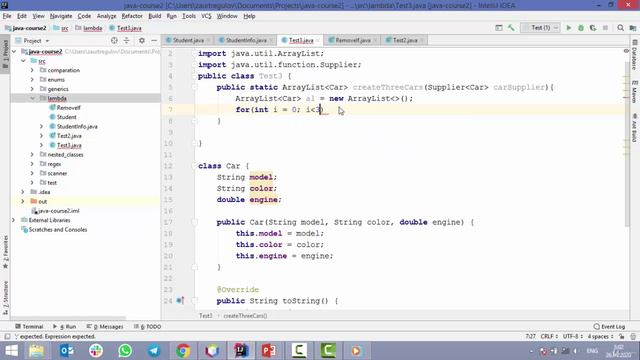Click the locate file target icon in Project panel
The height and width of the screenshot is (360, 640).
coord(114,40)
